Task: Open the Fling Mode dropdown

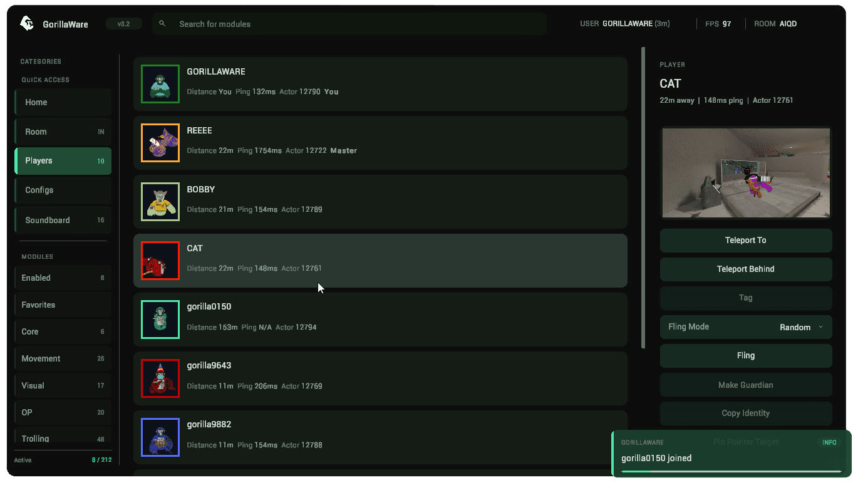Action: 746,327
